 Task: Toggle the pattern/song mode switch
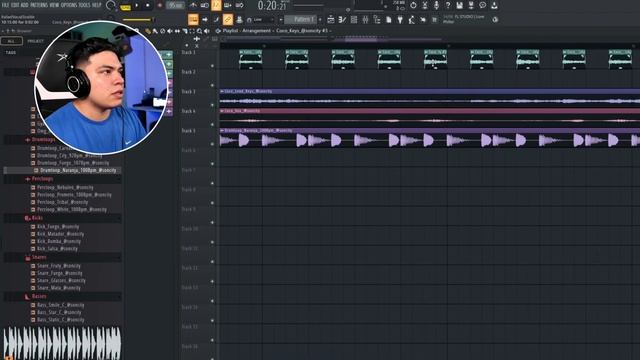125,7
